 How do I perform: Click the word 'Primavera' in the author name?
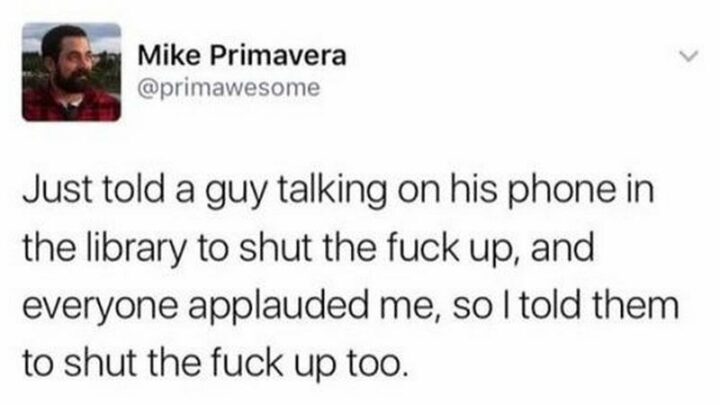[278, 56]
